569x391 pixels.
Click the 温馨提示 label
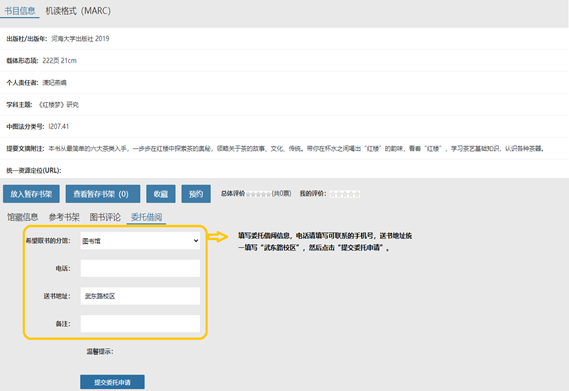coord(100,351)
